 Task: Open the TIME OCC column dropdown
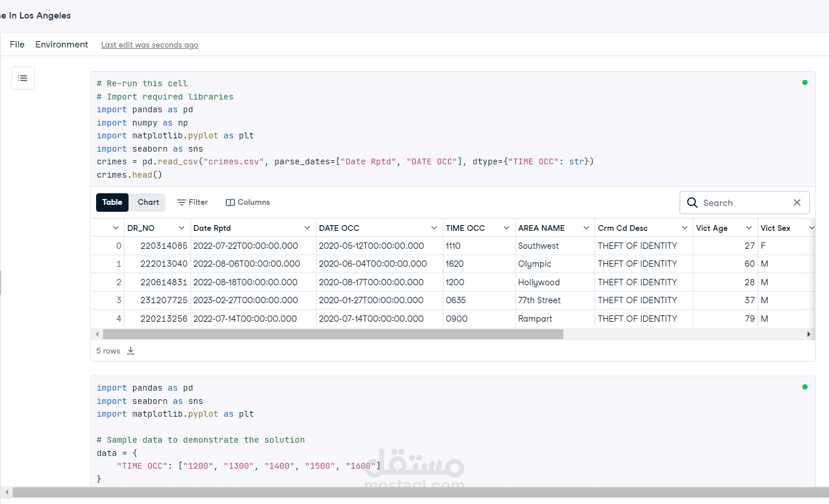click(507, 228)
